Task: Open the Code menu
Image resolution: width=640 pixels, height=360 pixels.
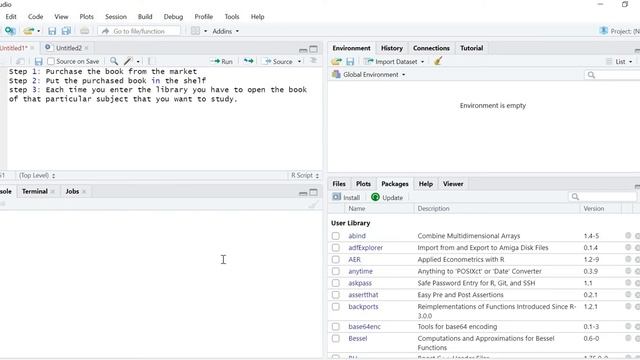Action: 36,17
